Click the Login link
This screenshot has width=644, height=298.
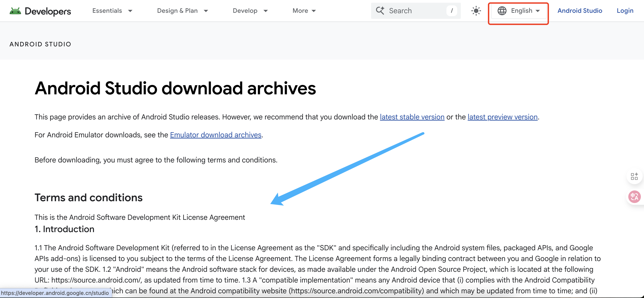pos(625,11)
